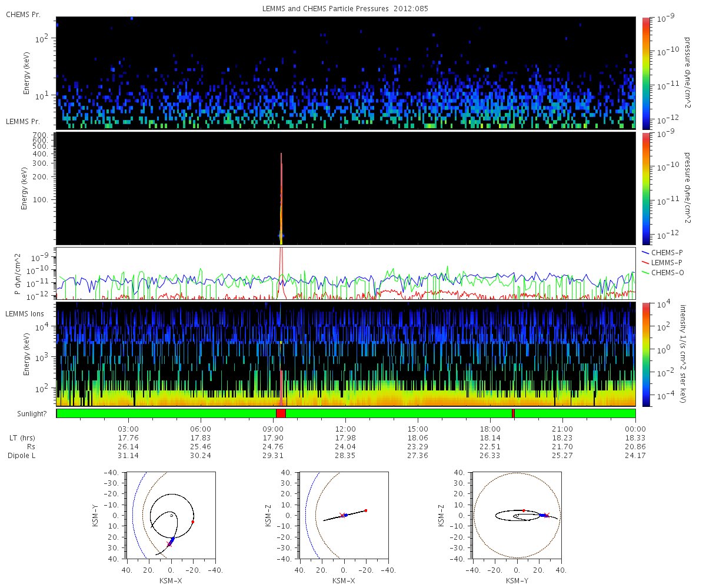This screenshot has width=706, height=588.
Task: Click the 21:00 time axis label
Action: [x=562, y=429]
